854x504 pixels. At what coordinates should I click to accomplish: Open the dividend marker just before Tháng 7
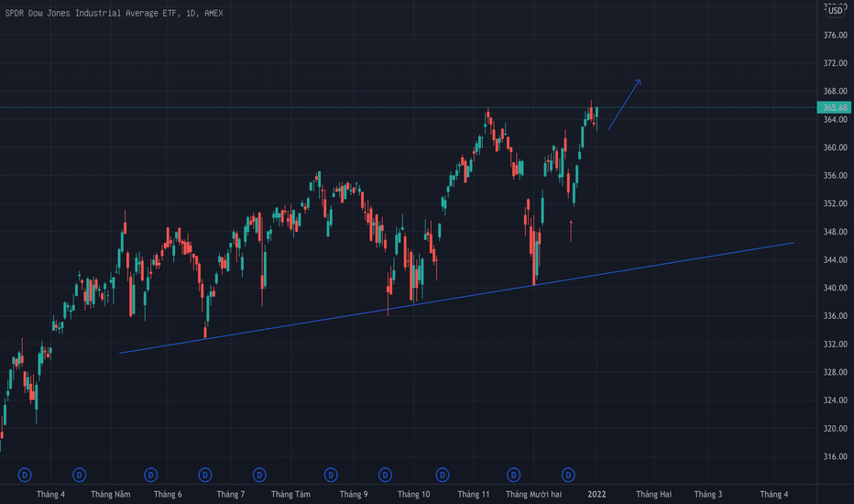point(205,474)
